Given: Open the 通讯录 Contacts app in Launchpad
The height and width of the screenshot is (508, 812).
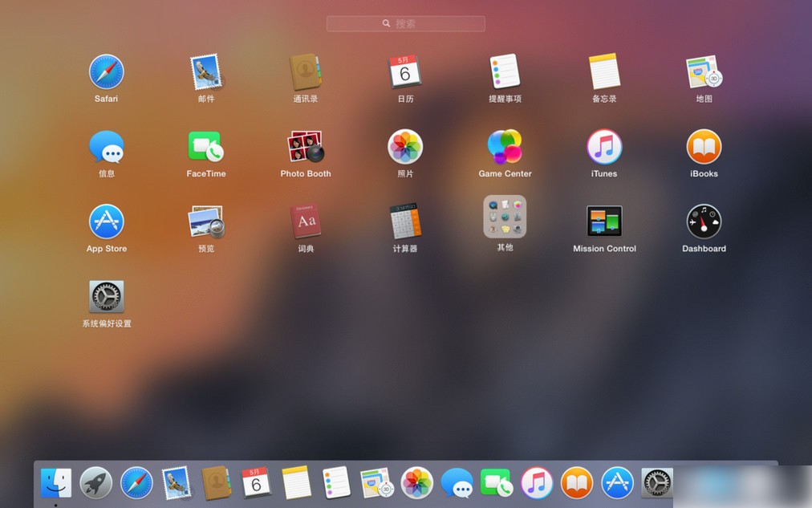Looking at the screenshot, I should pyautogui.click(x=306, y=72).
